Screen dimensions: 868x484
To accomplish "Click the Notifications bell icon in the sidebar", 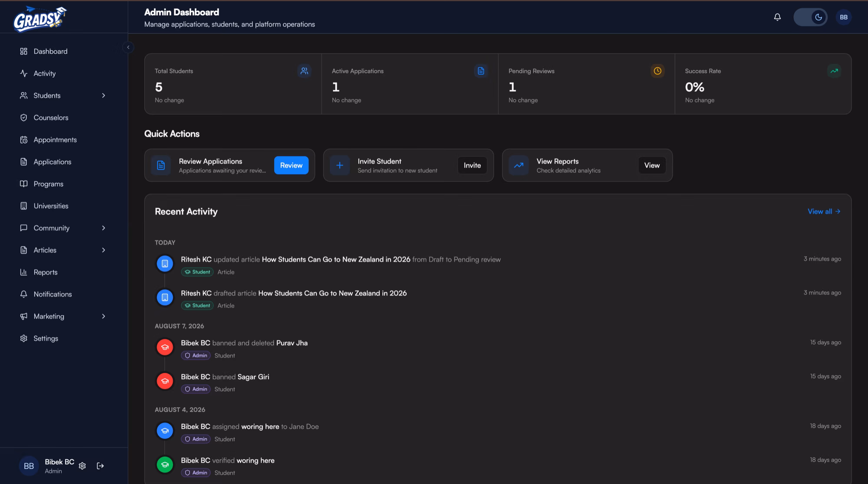I will pyautogui.click(x=23, y=294).
